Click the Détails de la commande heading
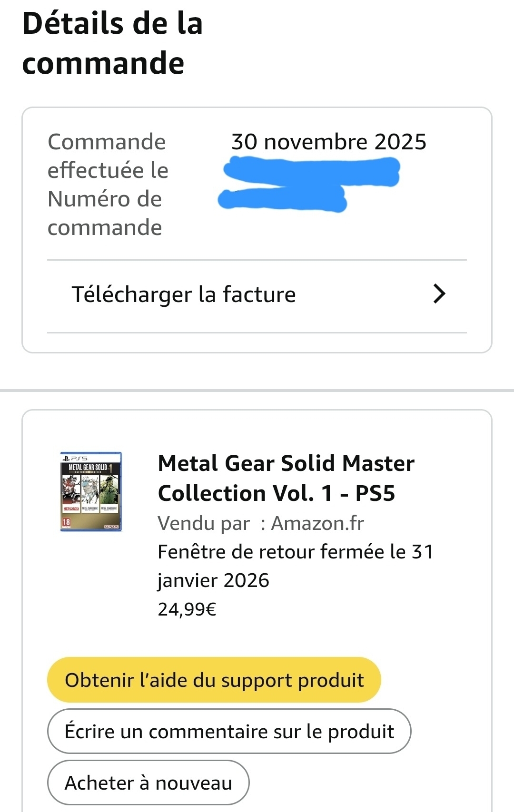 pyautogui.click(x=113, y=43)
